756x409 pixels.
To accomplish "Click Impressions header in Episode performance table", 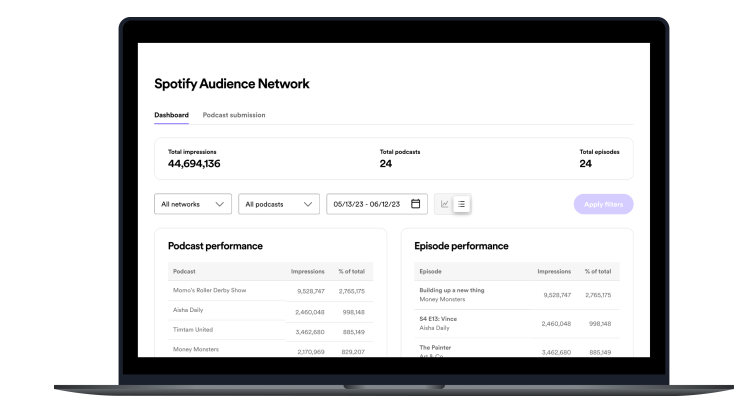I will [554, 272].
